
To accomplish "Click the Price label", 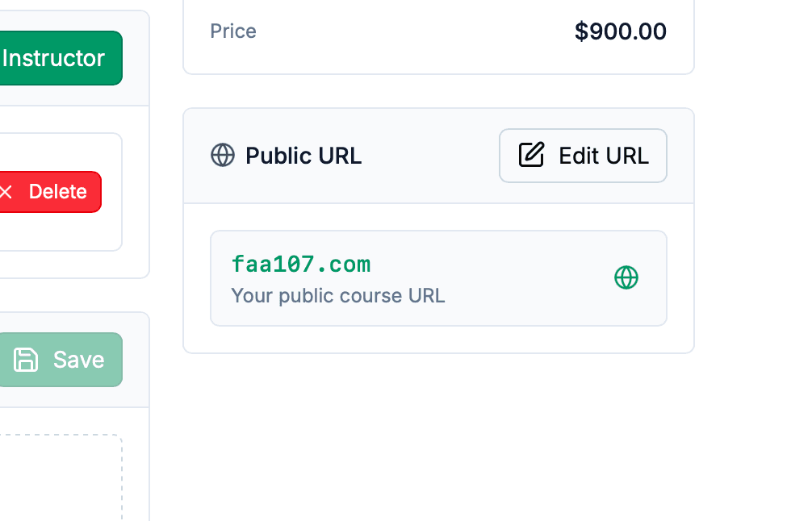I will [232, 31].
